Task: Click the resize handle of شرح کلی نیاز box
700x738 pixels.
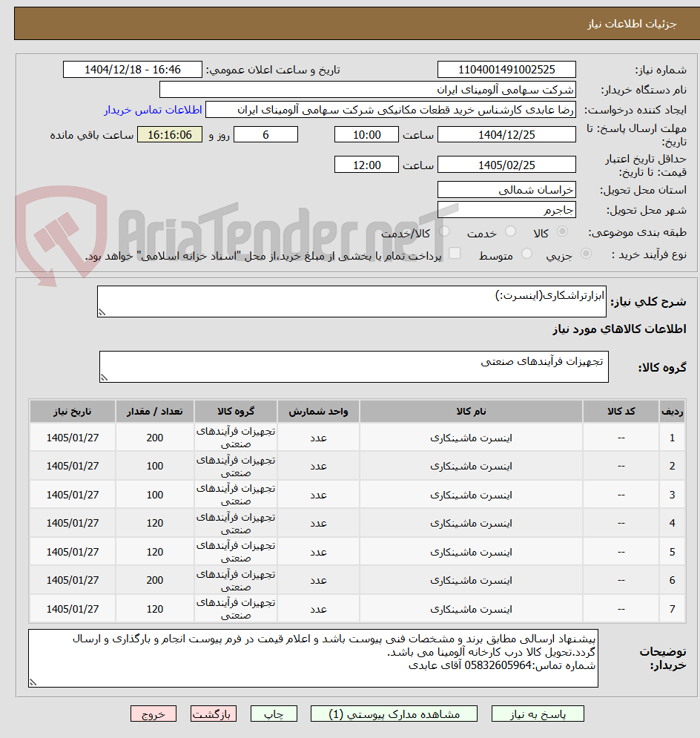Action: tap(102, 312)
